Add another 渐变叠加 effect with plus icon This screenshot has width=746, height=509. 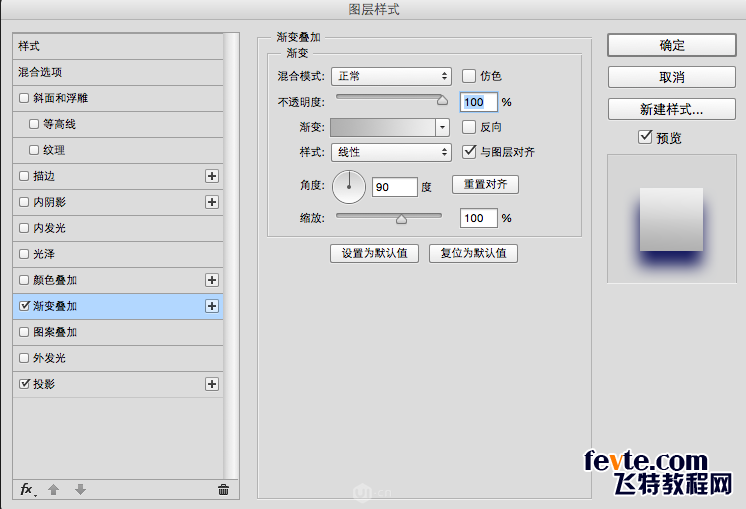pos(212,306)
